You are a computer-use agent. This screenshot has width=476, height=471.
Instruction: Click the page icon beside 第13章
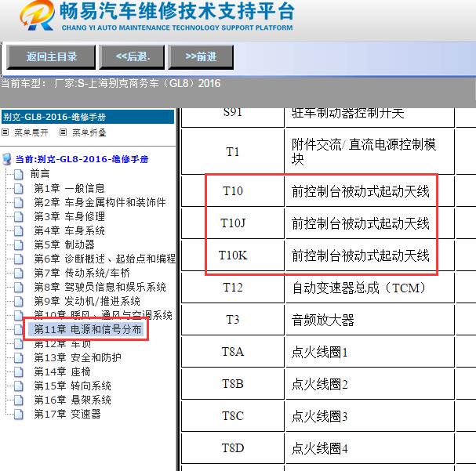(19, 358)
